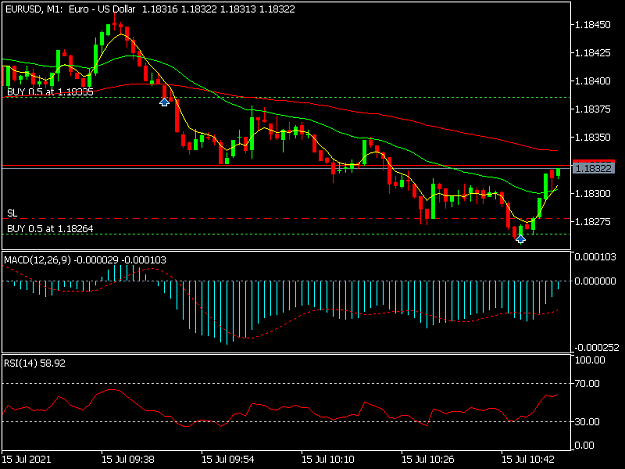Click price scale value 1.18350

pyautogui.click(x=593, y=137)
